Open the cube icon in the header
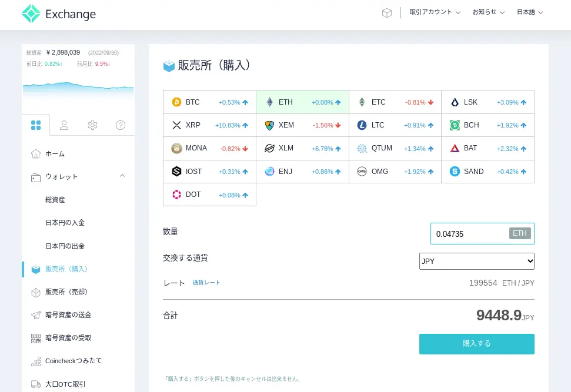Screen dimensions: 571x392 point(387,13)
